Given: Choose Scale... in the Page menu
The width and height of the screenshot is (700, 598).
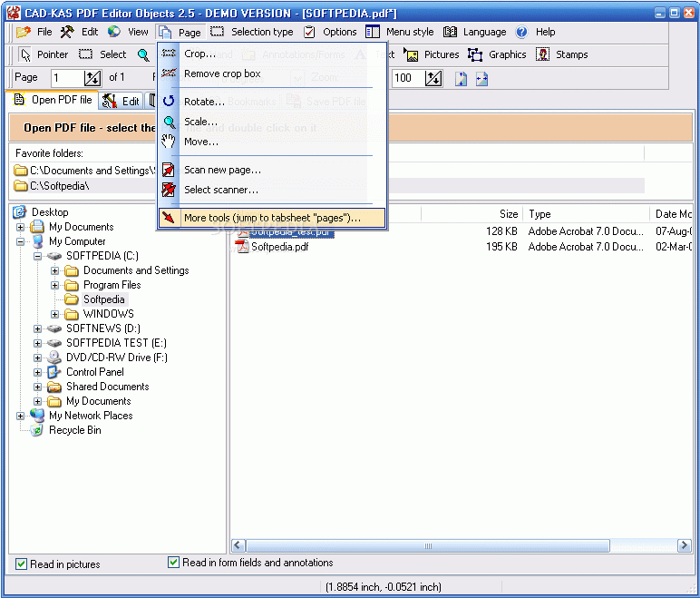Looking at the screenshot, I should (x=272, y=122).
